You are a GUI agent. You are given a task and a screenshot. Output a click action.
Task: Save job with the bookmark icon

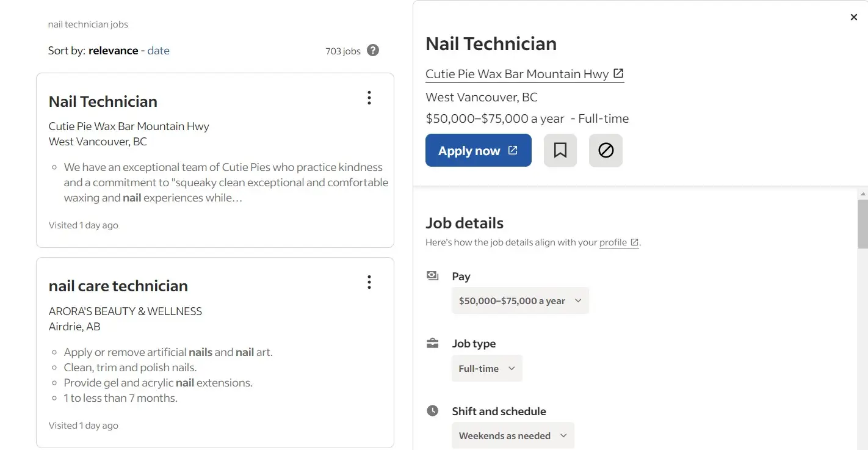pos(560,150)
